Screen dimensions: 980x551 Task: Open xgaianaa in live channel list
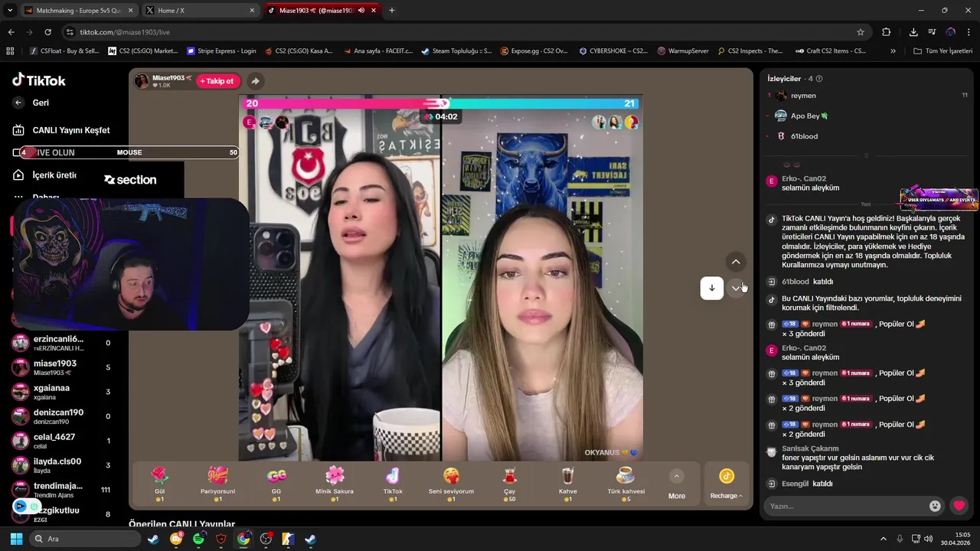coord(61,392)
